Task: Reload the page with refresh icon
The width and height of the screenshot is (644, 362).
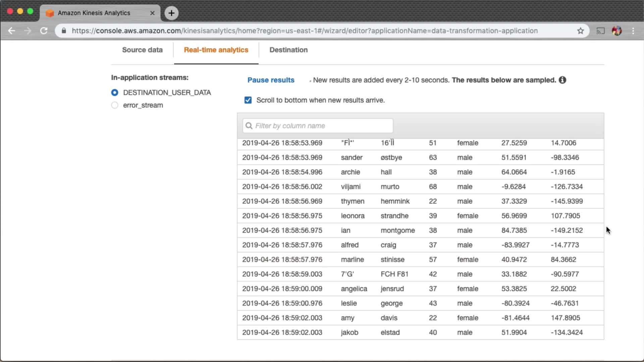Action: (44, 31)
